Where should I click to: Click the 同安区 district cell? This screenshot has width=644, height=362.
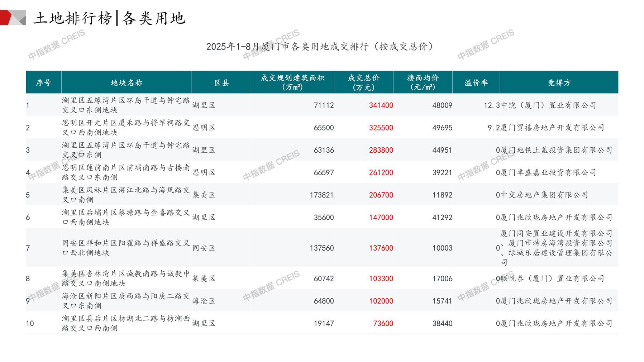(x=204, y=248)
